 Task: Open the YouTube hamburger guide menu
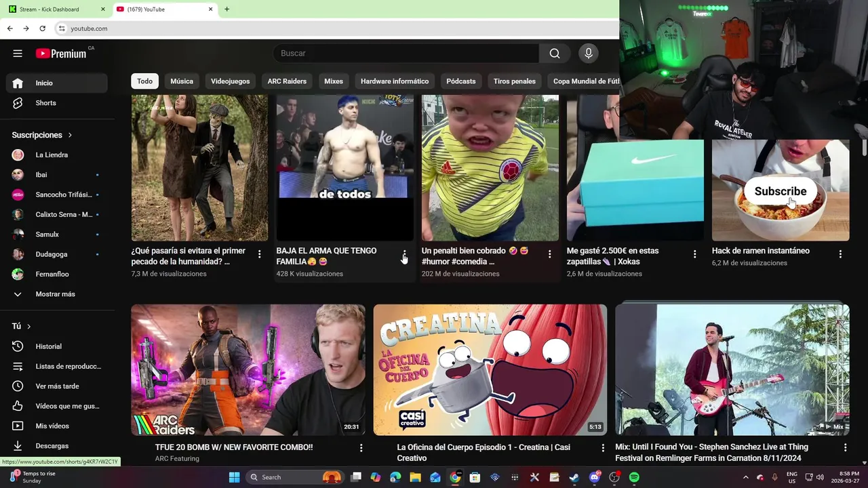point(18,54)
